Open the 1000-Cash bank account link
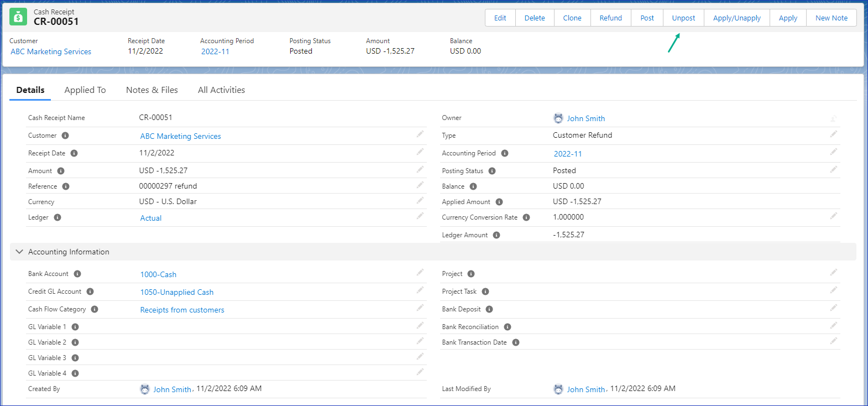 (x=158, y=274)
